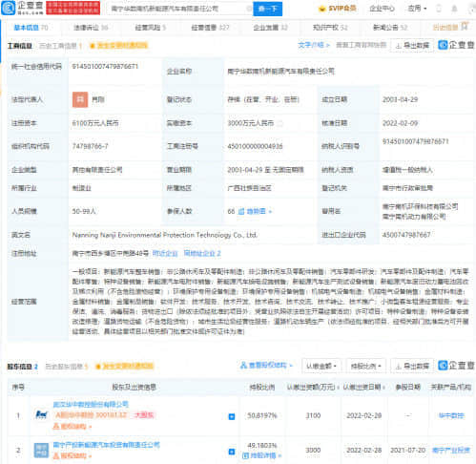Screen dimensions: 476x464
Task: Open SVIP会员 crown link
Action: tap(338, 9)
